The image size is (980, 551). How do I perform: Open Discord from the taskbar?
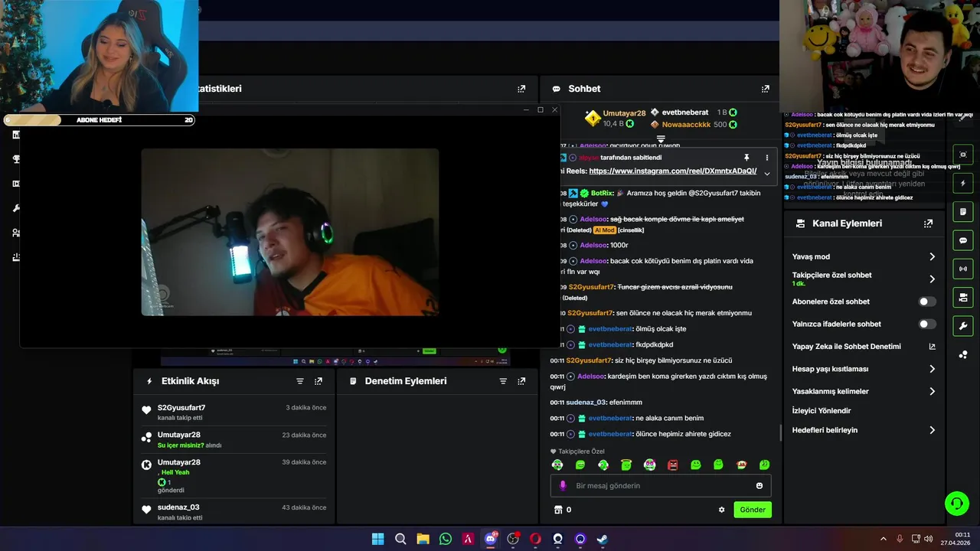(490, 539)
